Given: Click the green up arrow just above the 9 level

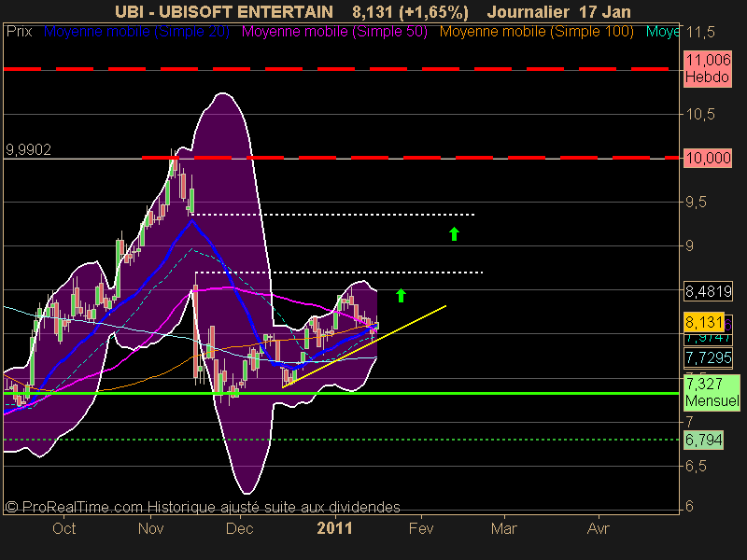Looking at the screenshot, I should coord(454,234).
